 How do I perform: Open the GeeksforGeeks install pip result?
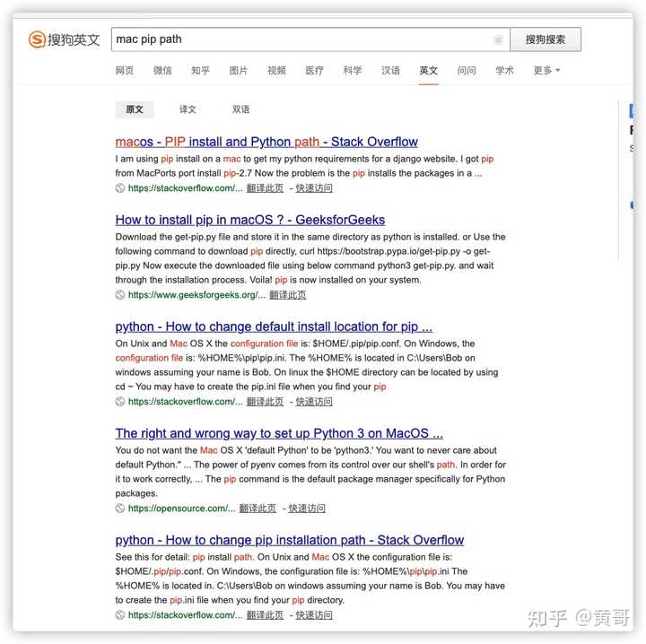coord(250,220)
